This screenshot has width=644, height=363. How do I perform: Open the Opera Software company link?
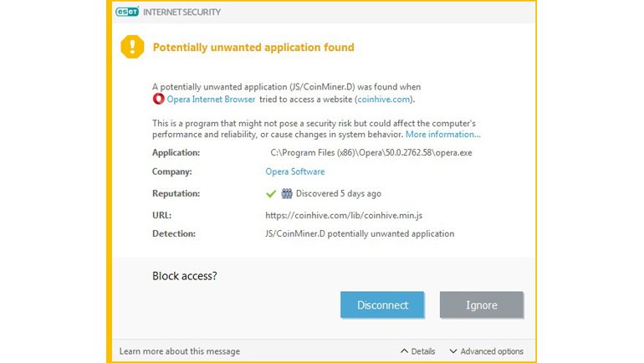pyautogui.click(x=294, y=171)
